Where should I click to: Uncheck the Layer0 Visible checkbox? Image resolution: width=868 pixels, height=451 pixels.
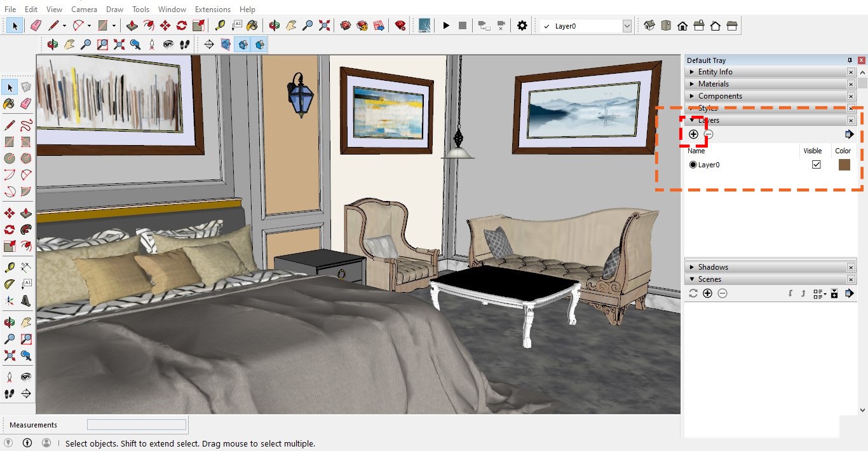[x=817, y=165]
